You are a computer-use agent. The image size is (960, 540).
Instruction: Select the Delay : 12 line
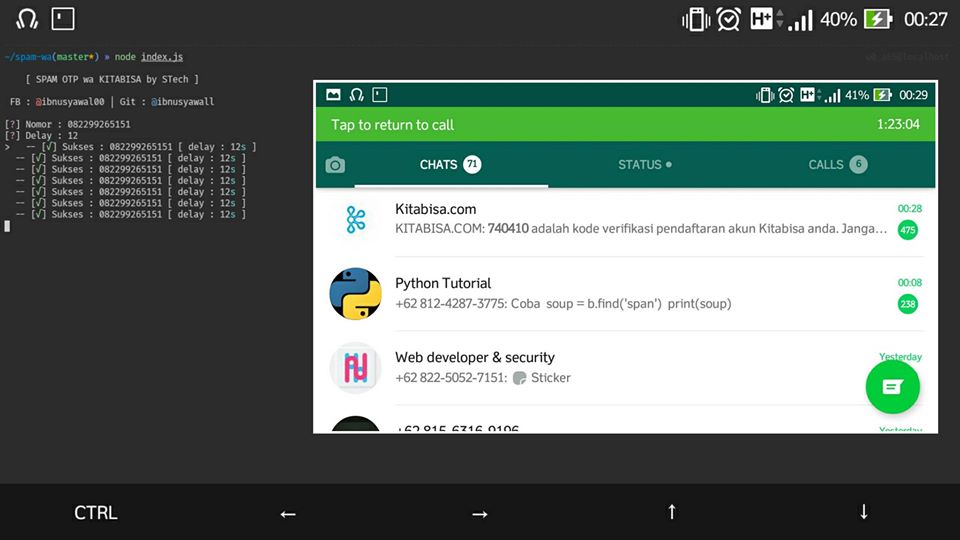coord(42,135)
